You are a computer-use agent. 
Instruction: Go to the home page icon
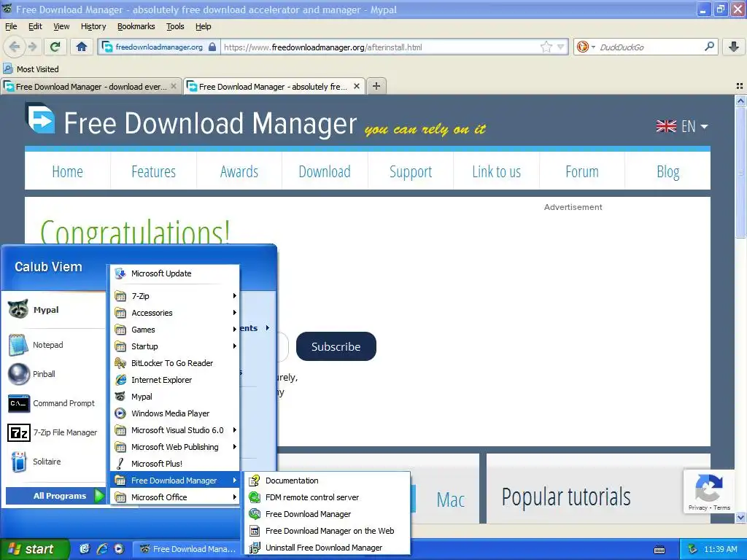(x=82, y=47)
